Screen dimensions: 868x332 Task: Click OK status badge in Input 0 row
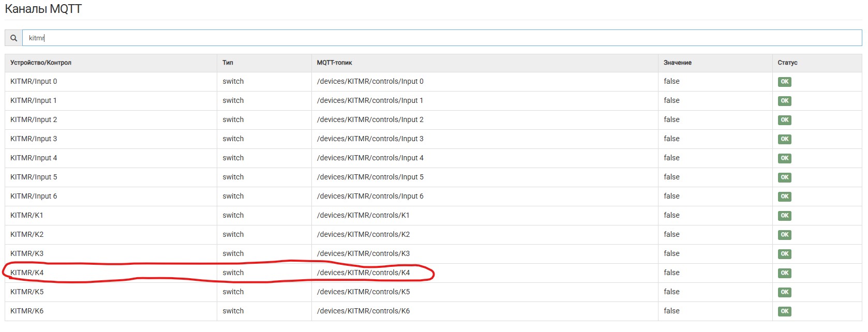(x=784, y=82)
